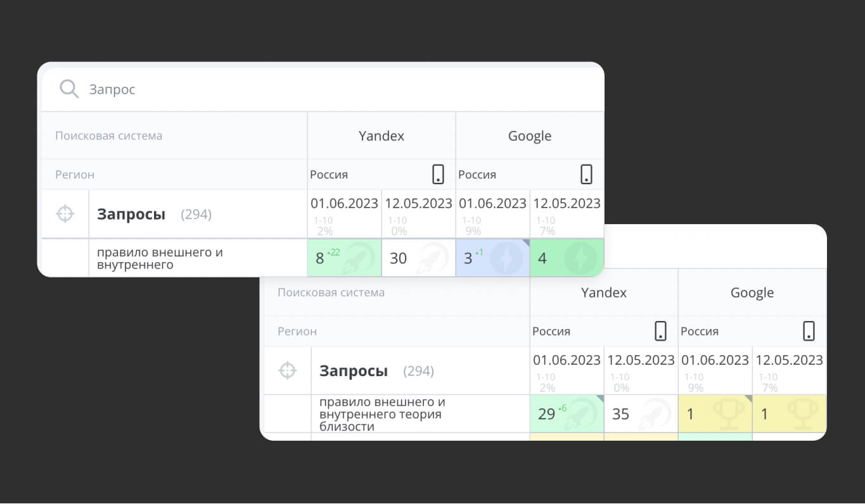Viewport: 865px width, 504px height.
Task: Click Yandex date 12.05.2023 in the upper card
Action: coord(418,203)
